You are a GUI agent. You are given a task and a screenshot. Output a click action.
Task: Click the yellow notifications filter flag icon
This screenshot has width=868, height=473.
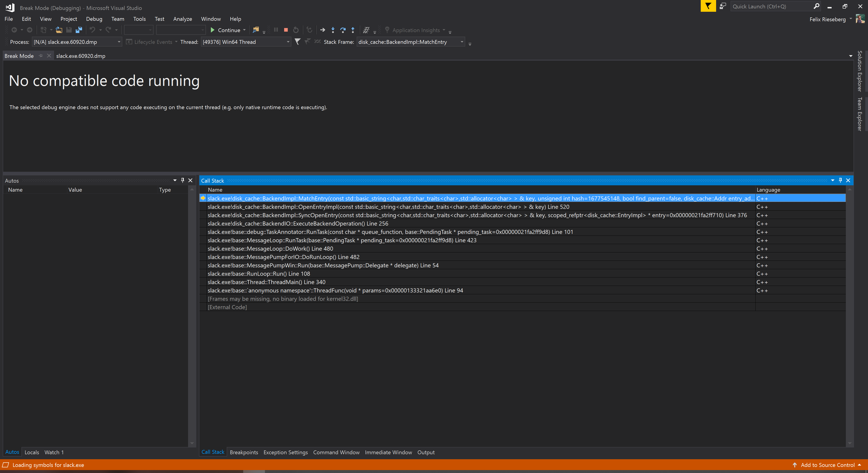pos(708,6)
